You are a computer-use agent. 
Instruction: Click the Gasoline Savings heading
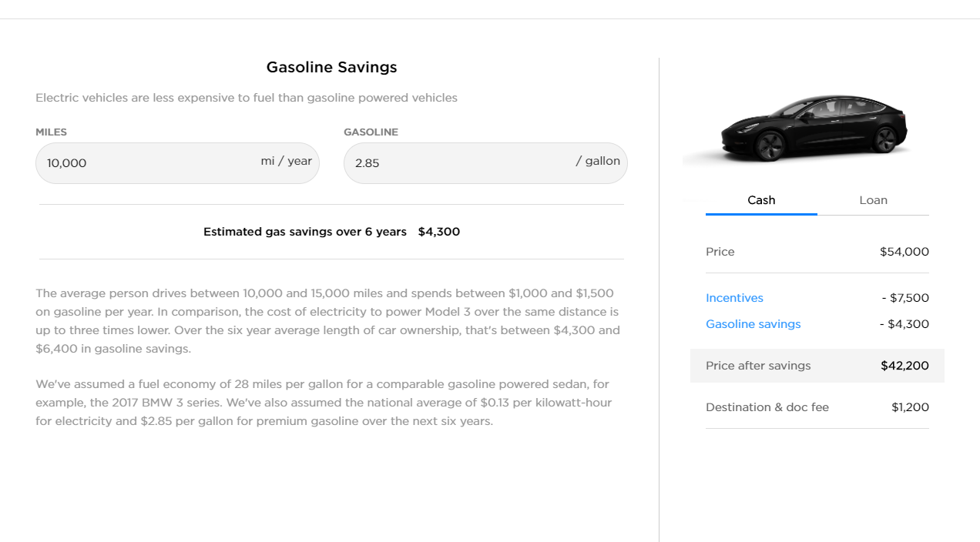tap(331, 67)
